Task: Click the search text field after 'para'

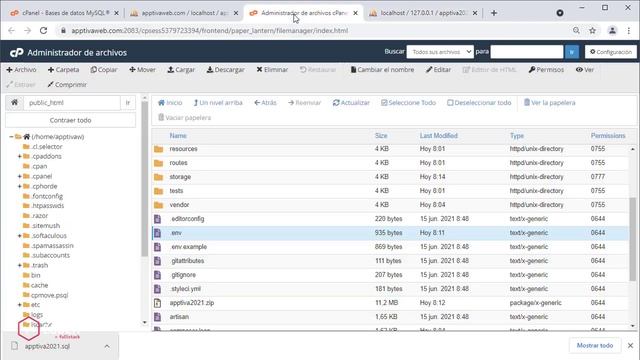Action: click(x=527, y=52)
